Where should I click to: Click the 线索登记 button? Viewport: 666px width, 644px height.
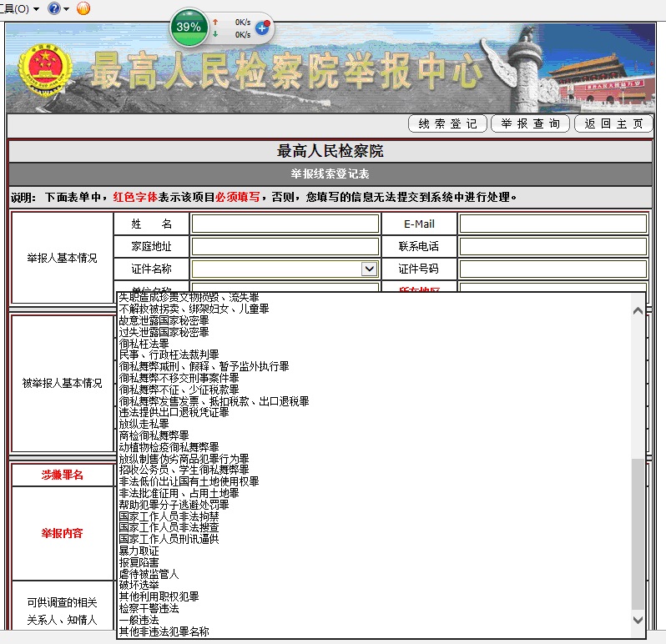(x=447, y=123)
